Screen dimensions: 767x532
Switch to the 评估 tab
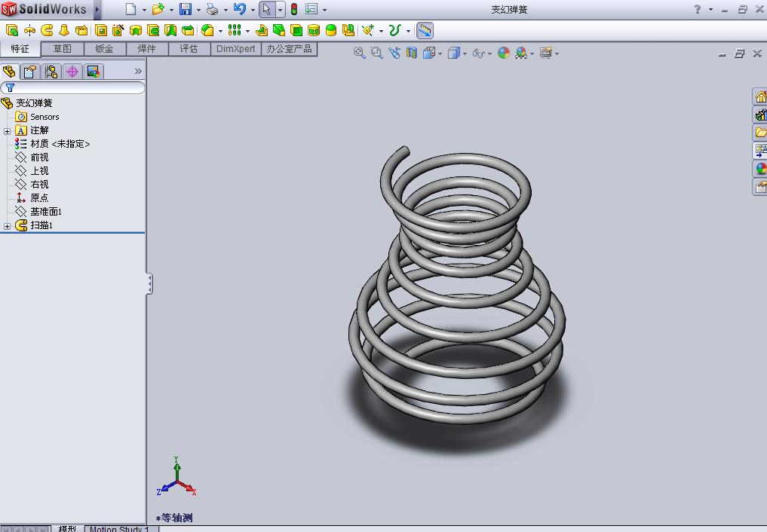tap(189, 49)
